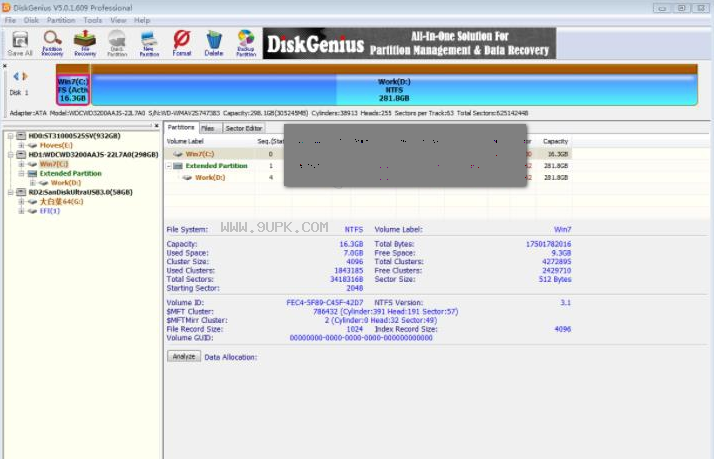Click Free Clusters value 2429710

556,270
